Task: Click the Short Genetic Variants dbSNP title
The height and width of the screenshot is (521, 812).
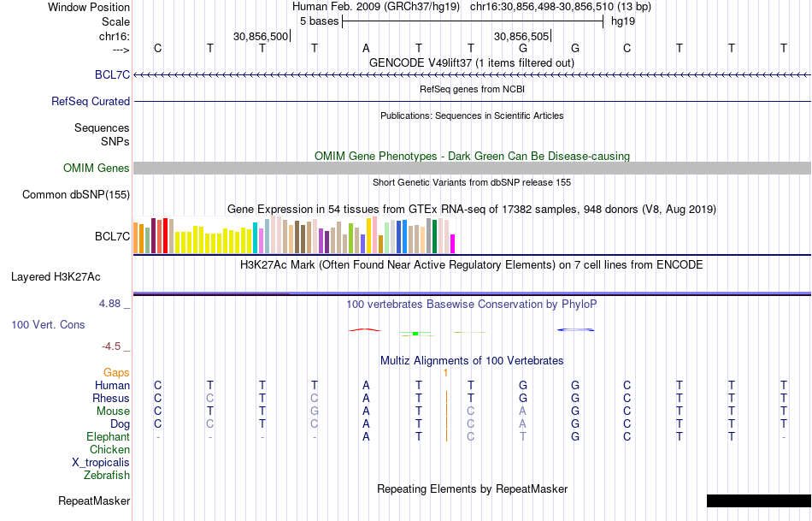Action: [472, 182]
